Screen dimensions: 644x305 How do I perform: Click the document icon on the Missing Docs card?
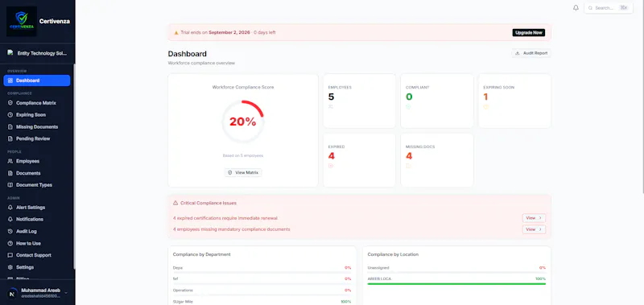point(408,166)
